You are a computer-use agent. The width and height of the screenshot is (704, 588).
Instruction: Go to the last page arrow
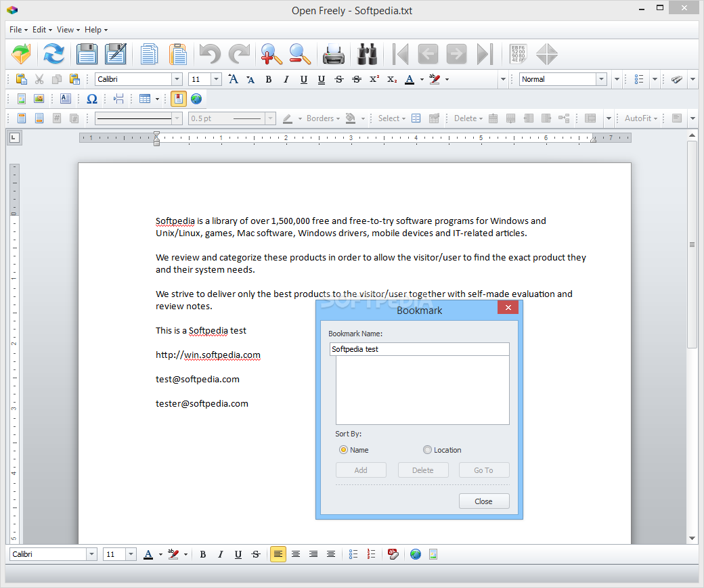(x=485, y=54)
